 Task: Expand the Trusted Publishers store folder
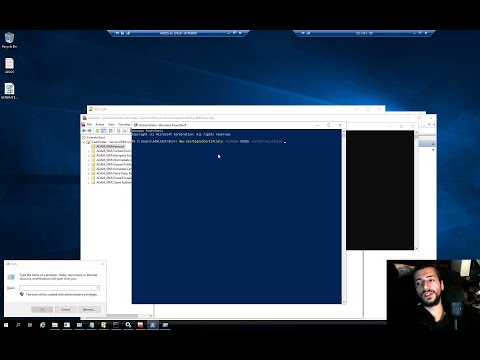pos(88,164)
